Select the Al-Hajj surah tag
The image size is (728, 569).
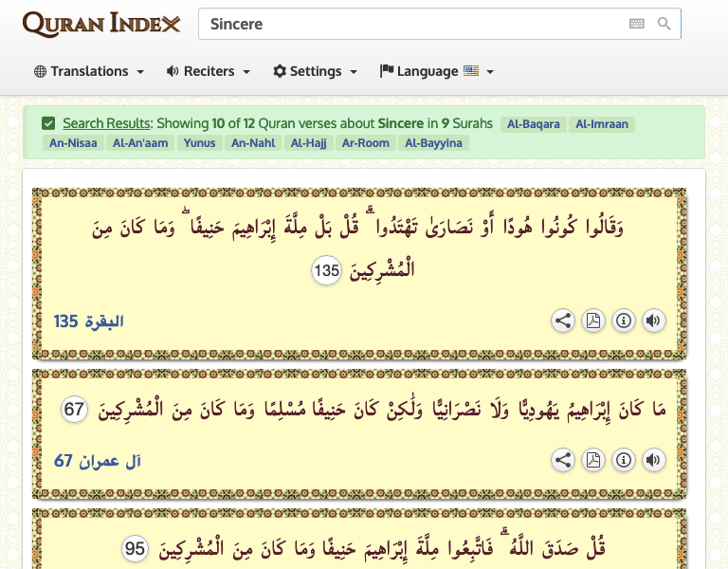[308, 143]
